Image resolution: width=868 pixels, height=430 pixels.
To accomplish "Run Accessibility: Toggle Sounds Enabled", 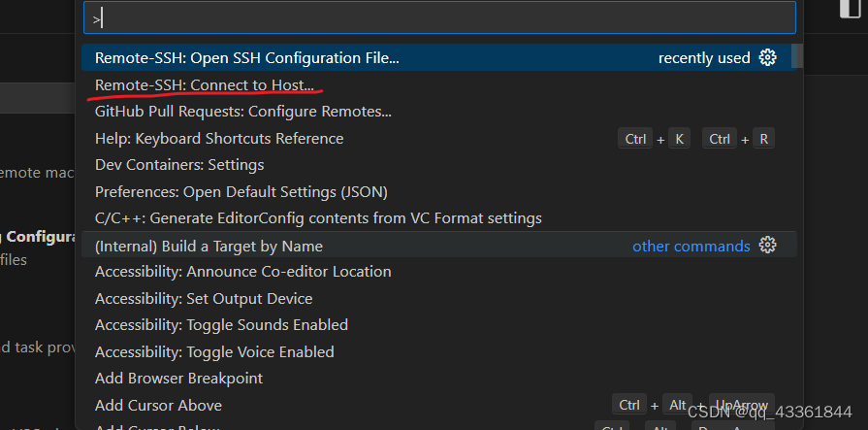I will (x=439, y=325).
